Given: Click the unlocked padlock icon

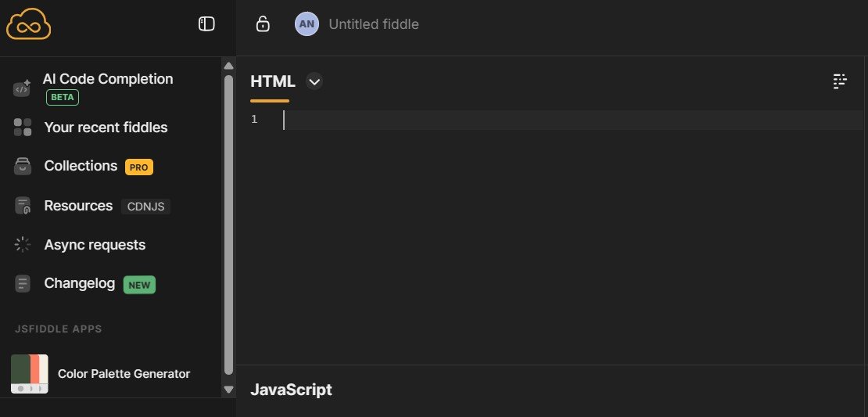Looking at the screenshot, I should pyautogui.click(x=263, y=23).
